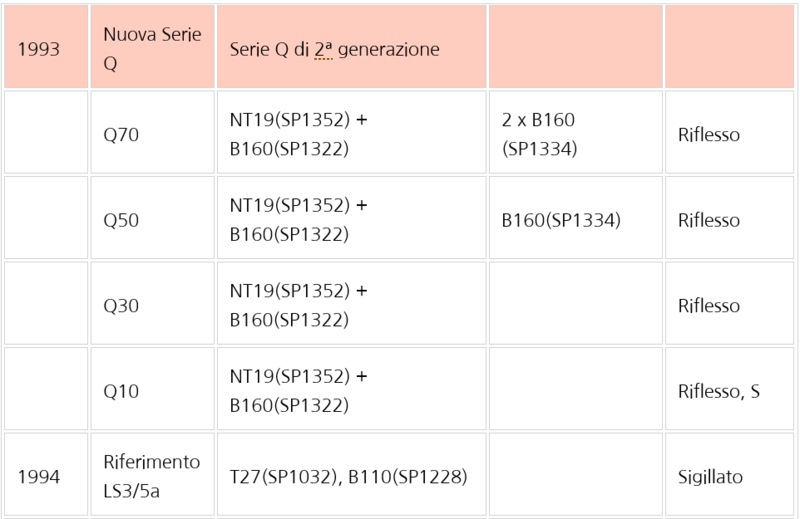Click "B160(SP1334)" in the Q50 row
The image size is (800, 519).
coord(561,220)
